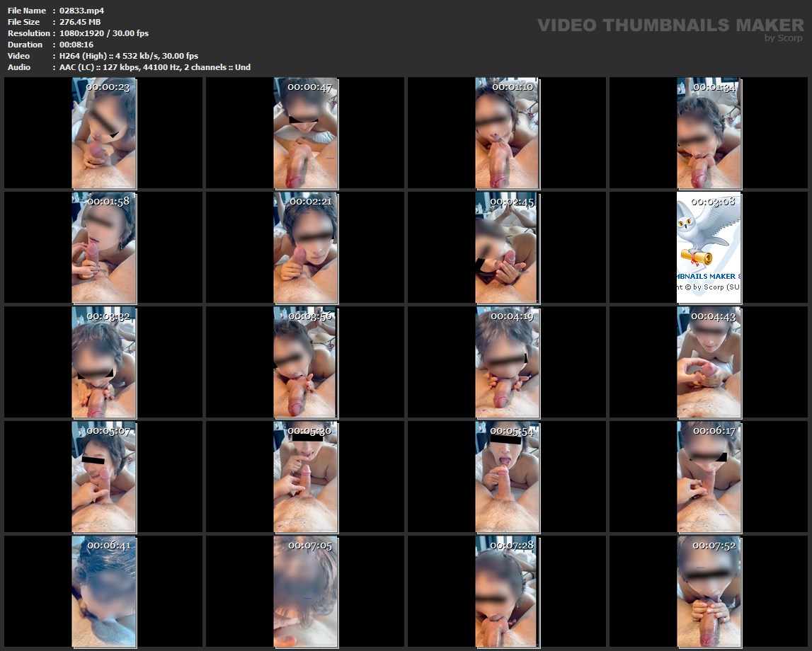Open the thumbnail stamped 00:07:05
This screenshot has height=651, width=812.
[305, 592]
